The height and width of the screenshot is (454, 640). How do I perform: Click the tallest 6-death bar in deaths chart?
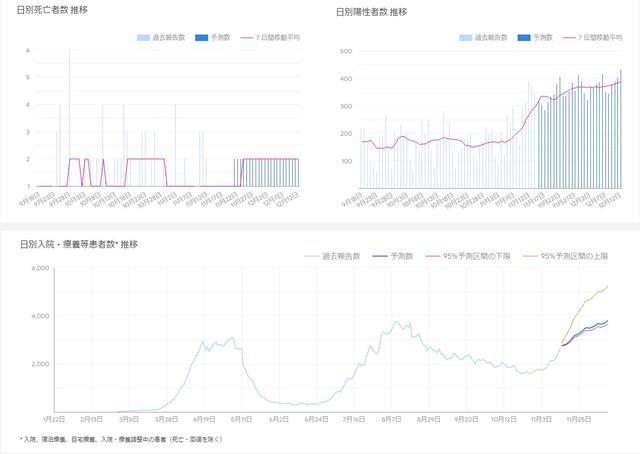tap(69, 118)
